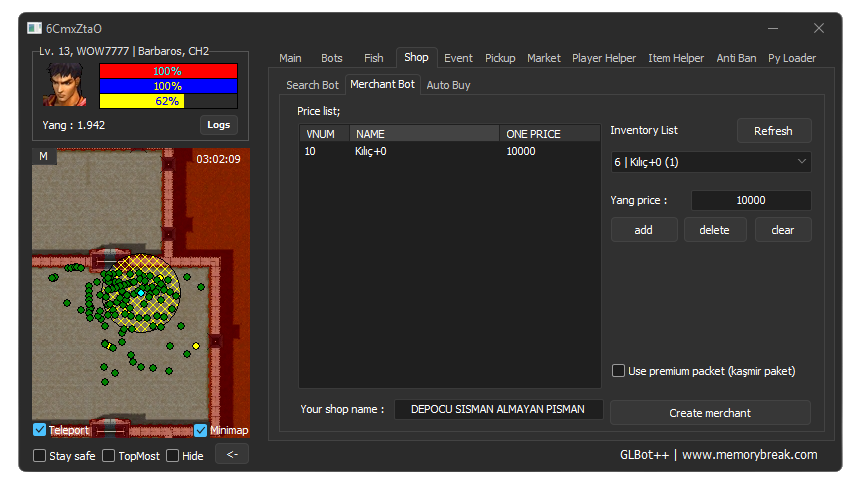
Task: Select the Merchant Bot subtab
Action: coord(382,84)
